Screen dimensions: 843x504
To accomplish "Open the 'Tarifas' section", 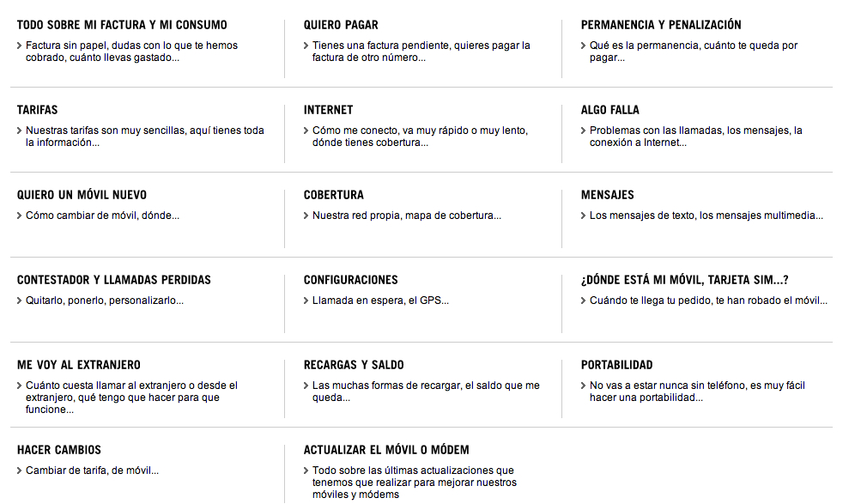I will [37, 110].
